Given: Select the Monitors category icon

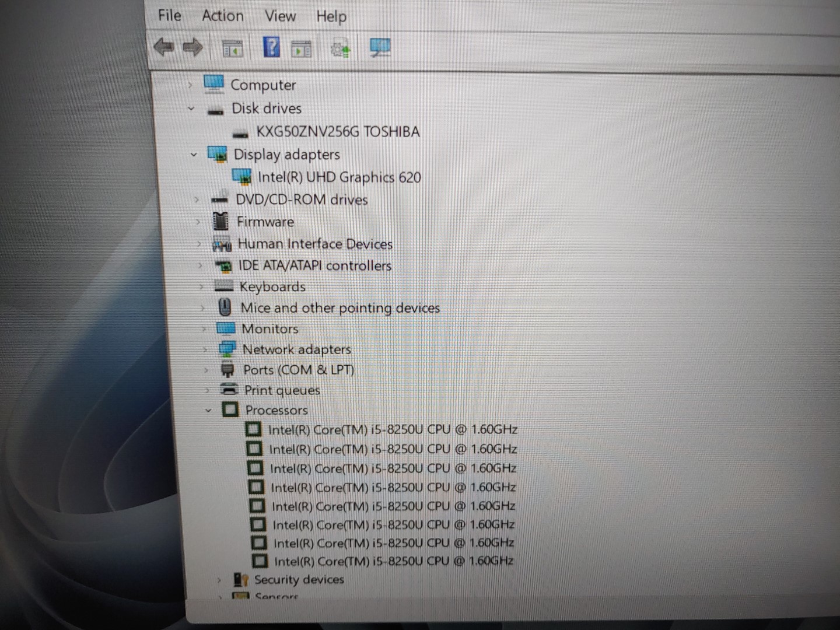Looking at the screenshot, I should (226, 328).
